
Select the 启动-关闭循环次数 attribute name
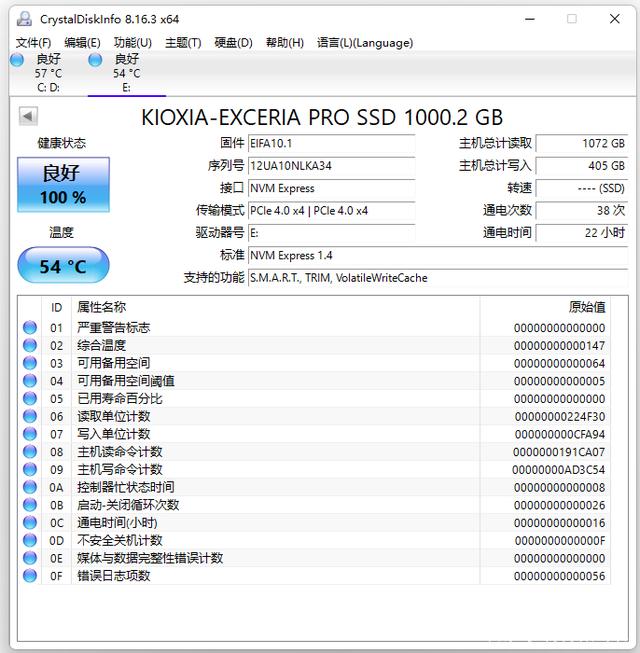coord(128,505)
